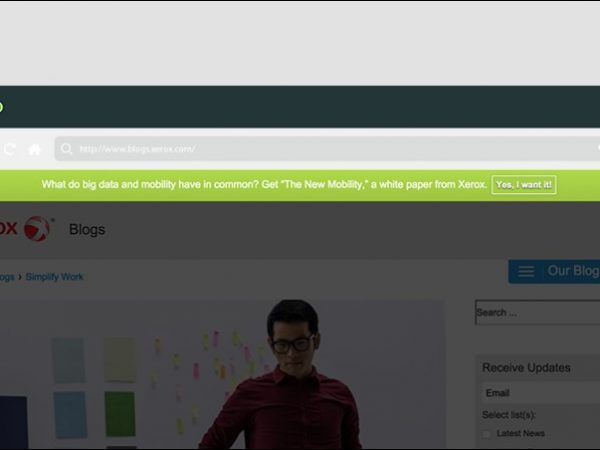Click the Latest News list label
600x450 pixels.
tap(520, 433)
